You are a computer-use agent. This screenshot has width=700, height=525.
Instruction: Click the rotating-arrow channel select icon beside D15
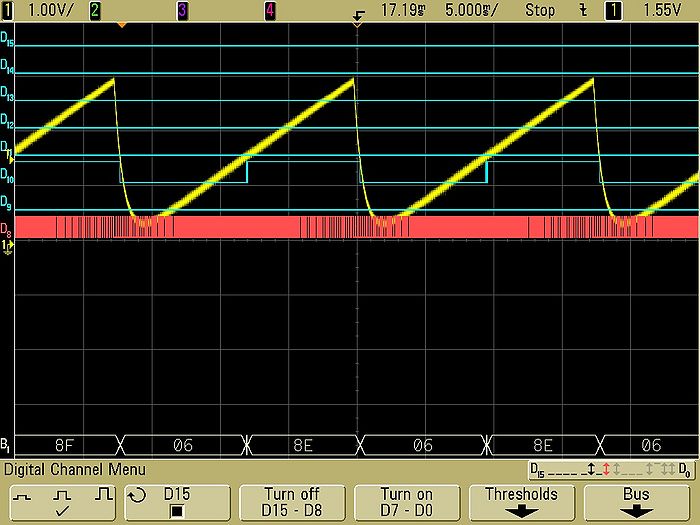tap(139, 494)
